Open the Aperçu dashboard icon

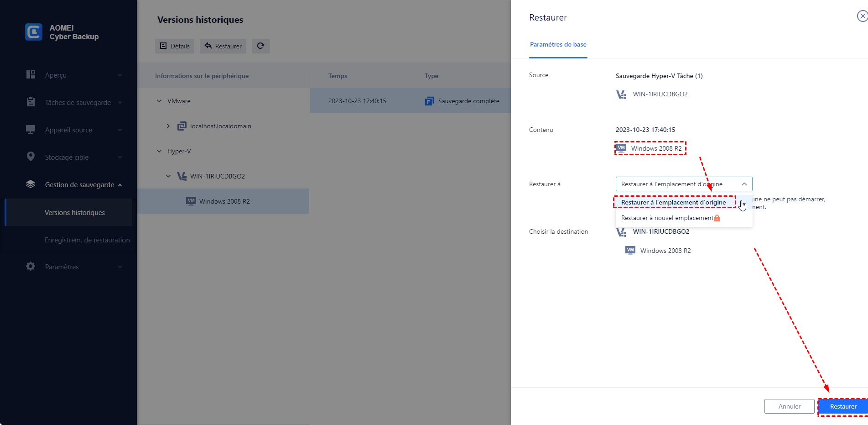pos(31,75)
